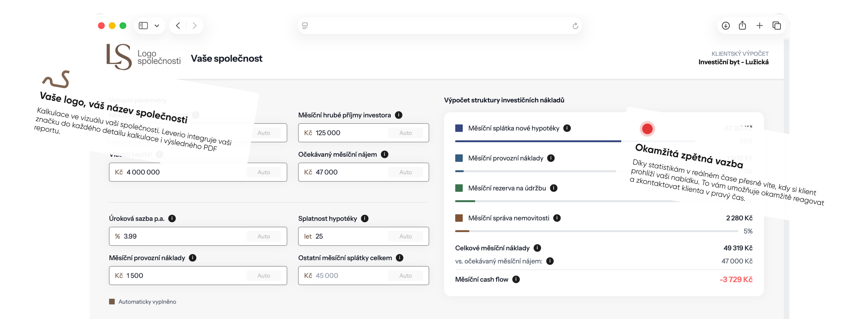Show info for Očekávaný měsíční nájem input
This screenshot has width=868, height=319.
(385, 155)
